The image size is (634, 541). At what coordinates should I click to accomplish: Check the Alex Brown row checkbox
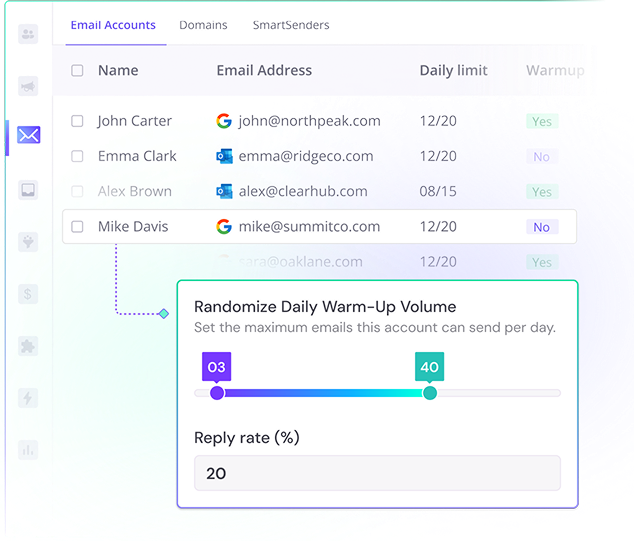[x=77, y=191]
